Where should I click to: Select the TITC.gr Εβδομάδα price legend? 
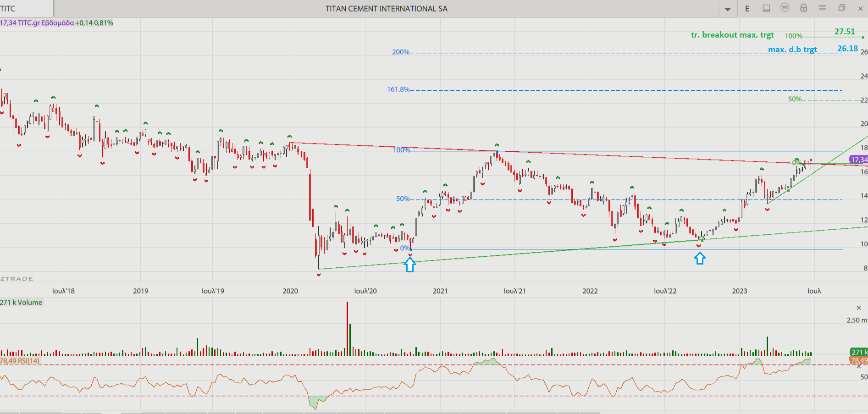pos(56,22)
